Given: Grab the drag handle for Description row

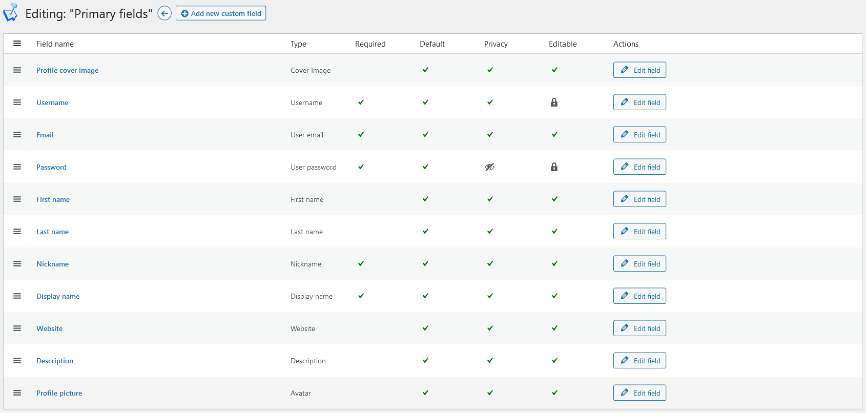Looking at the screenshot, I should point(17,361).
